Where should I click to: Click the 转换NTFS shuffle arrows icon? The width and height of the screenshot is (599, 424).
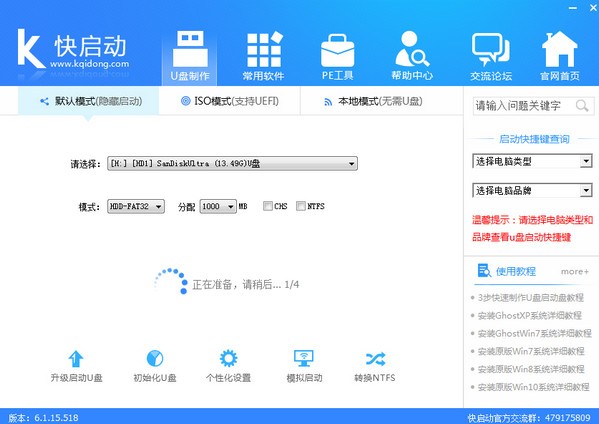pos(375,359)
